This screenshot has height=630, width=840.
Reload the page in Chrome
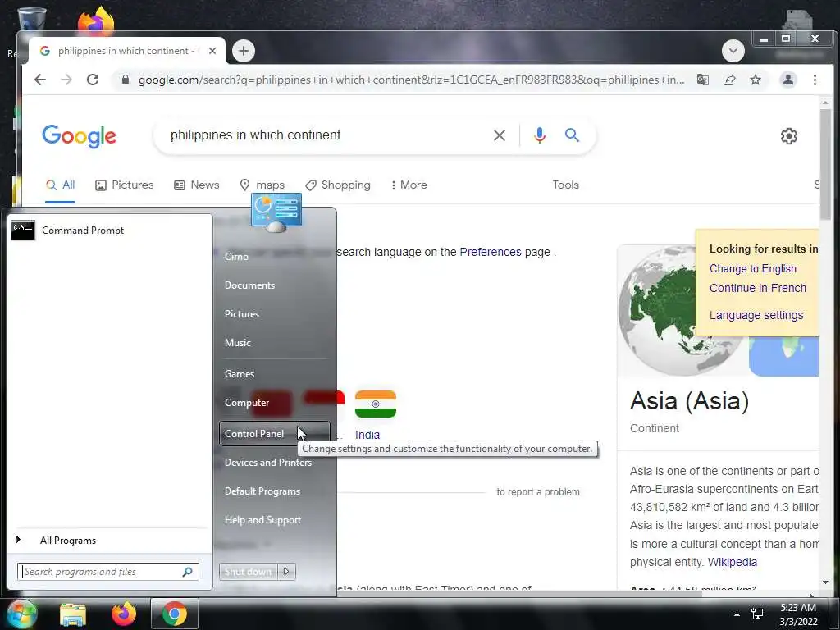click(x=93, y=80)
